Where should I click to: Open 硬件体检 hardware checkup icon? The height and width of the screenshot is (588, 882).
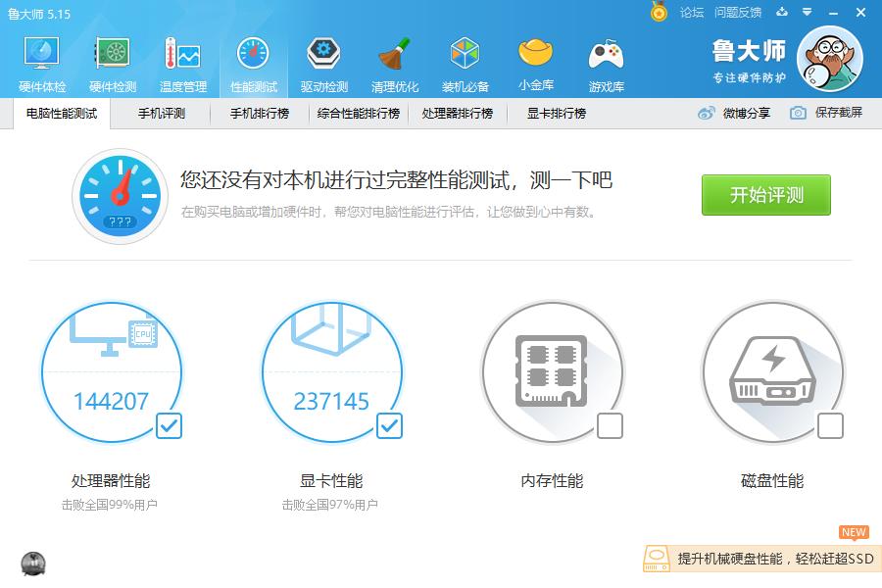point(41,54)
